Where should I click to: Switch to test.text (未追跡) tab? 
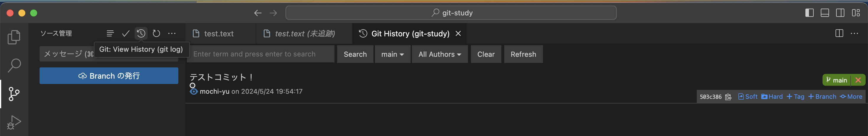point(304,33)
